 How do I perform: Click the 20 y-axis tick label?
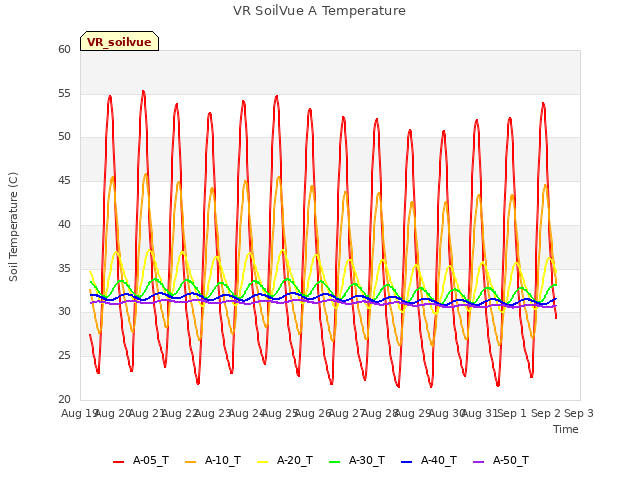(x=64, y=399)
